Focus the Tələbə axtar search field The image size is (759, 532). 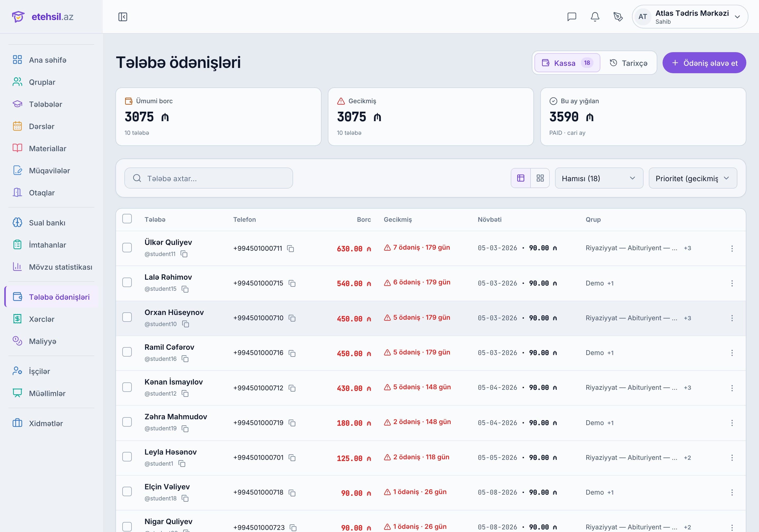click(208, 179)
